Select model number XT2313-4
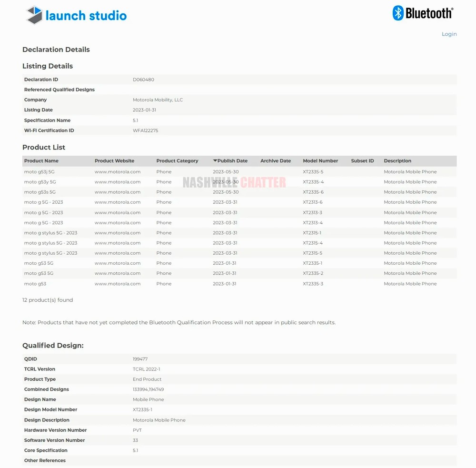The image size is (476, 468). click(x=313, y=223)
